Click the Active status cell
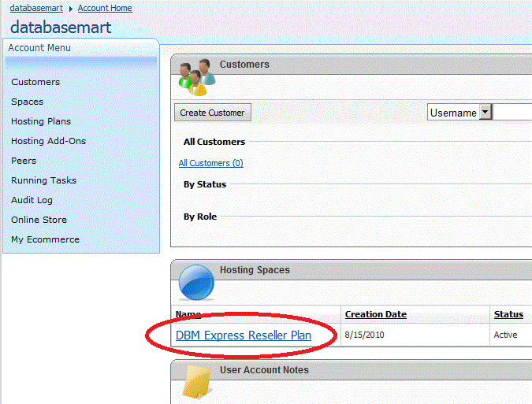 click(x=505, y=335)
